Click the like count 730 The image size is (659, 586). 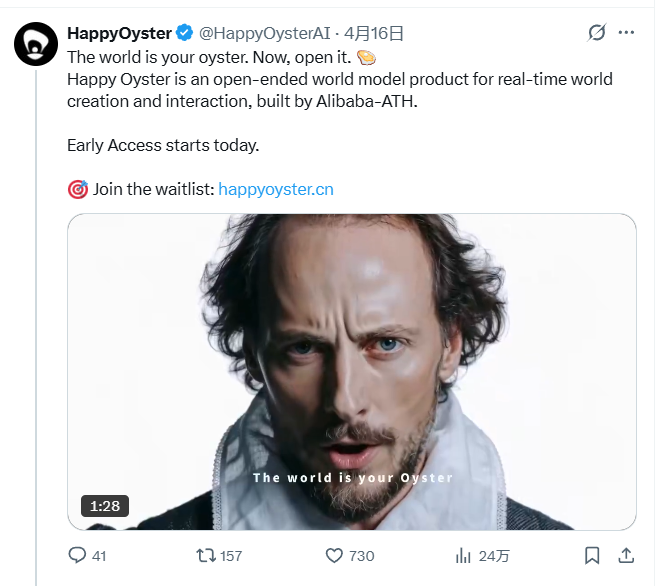click(x=362, y=556)
